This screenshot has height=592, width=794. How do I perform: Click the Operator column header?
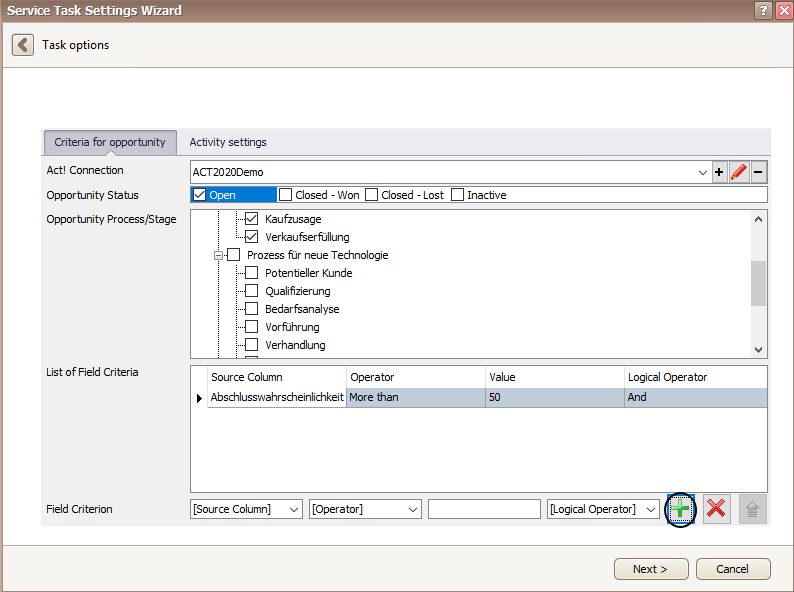pyautogui.click(x=416, y=377)
